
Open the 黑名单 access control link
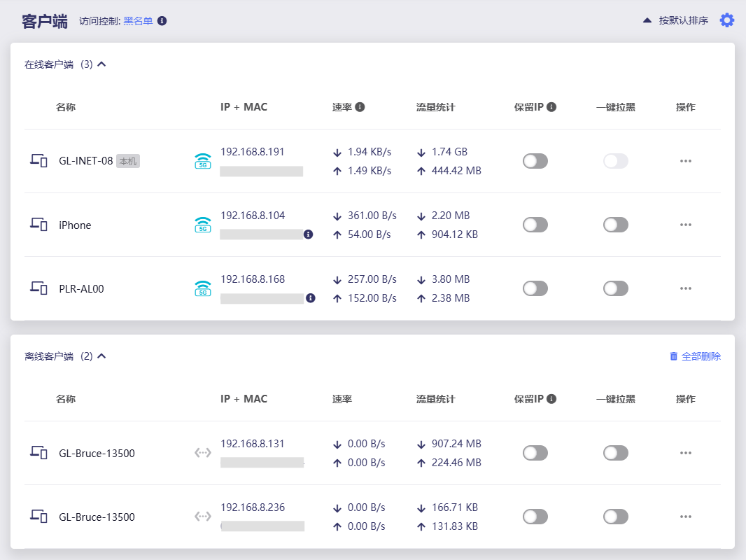tap(138, 21)
